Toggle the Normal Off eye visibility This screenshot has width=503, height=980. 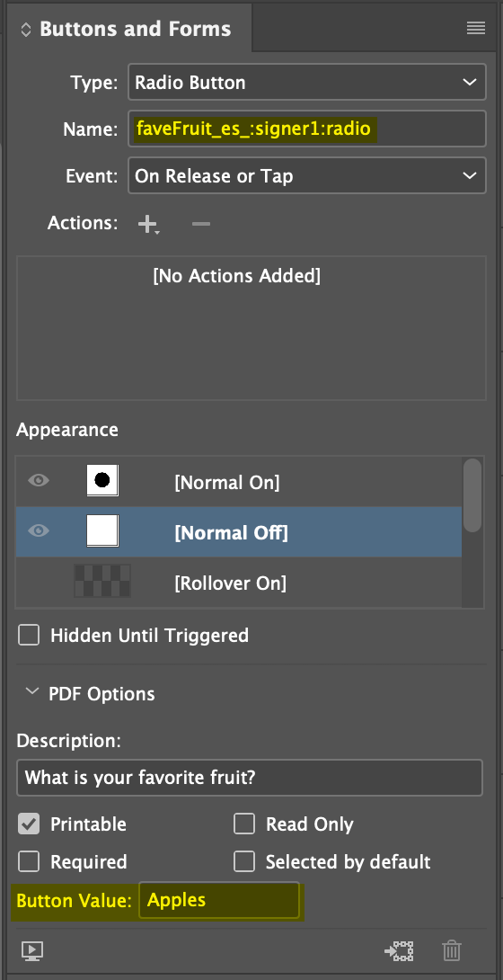(39, 531)
